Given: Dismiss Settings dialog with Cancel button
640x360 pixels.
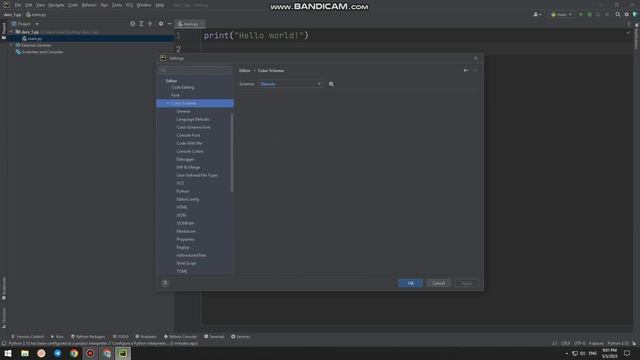Looking at the screenshot, I should pos(438,283).
